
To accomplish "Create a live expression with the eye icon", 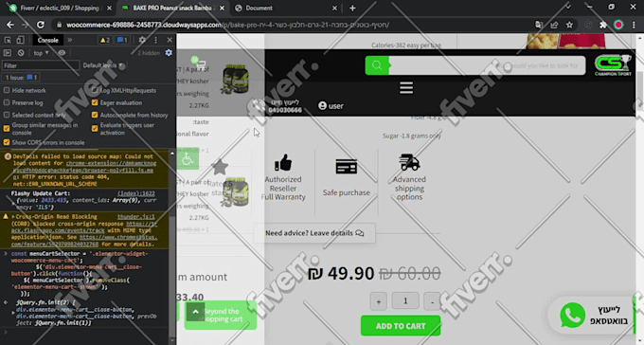I will pos(62,53).
